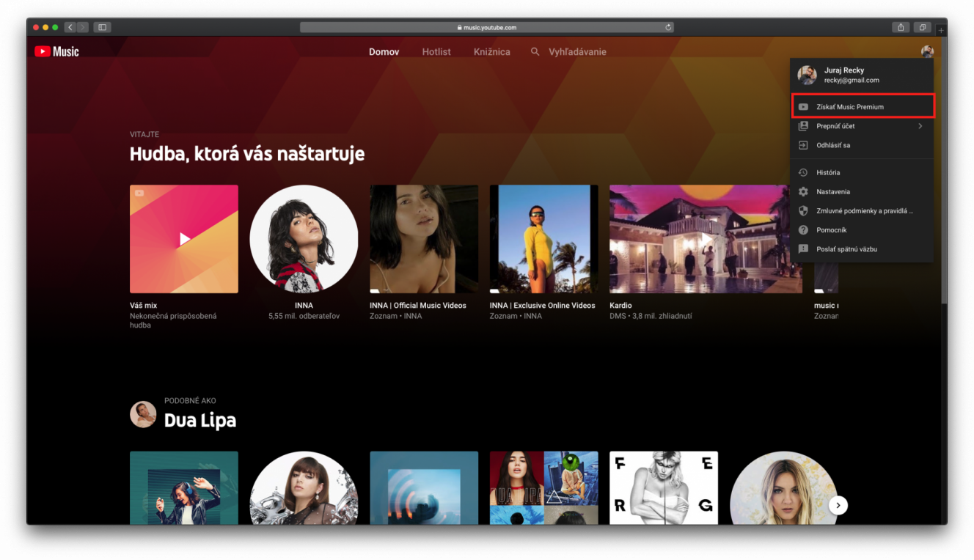
Task: Click the Nastavenia gear icon
Action: pos(803,191)
